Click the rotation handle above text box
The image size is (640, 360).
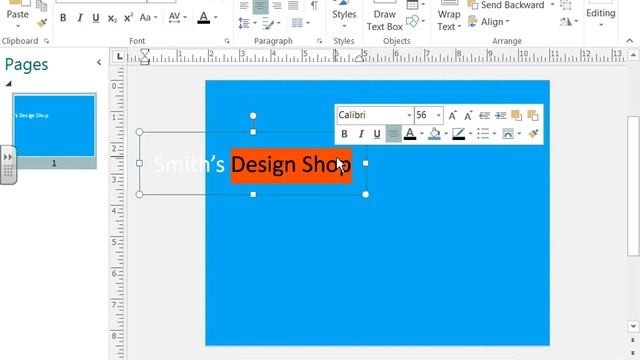click(x=253, y=116)
